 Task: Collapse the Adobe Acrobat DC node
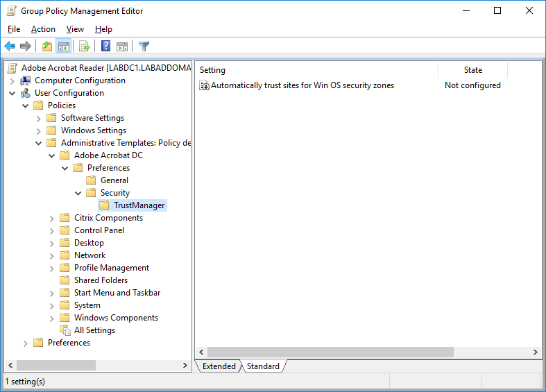[51, 155]
